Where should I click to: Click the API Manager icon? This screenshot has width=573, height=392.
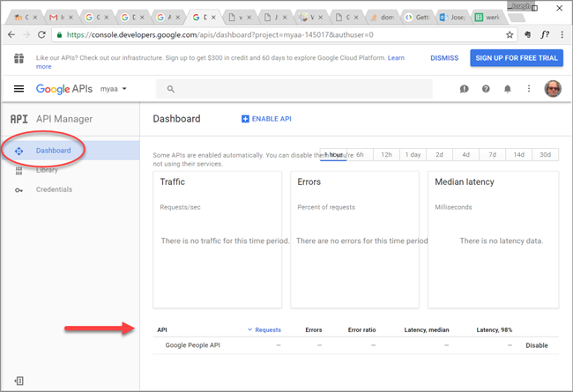[x=19, y=119]
